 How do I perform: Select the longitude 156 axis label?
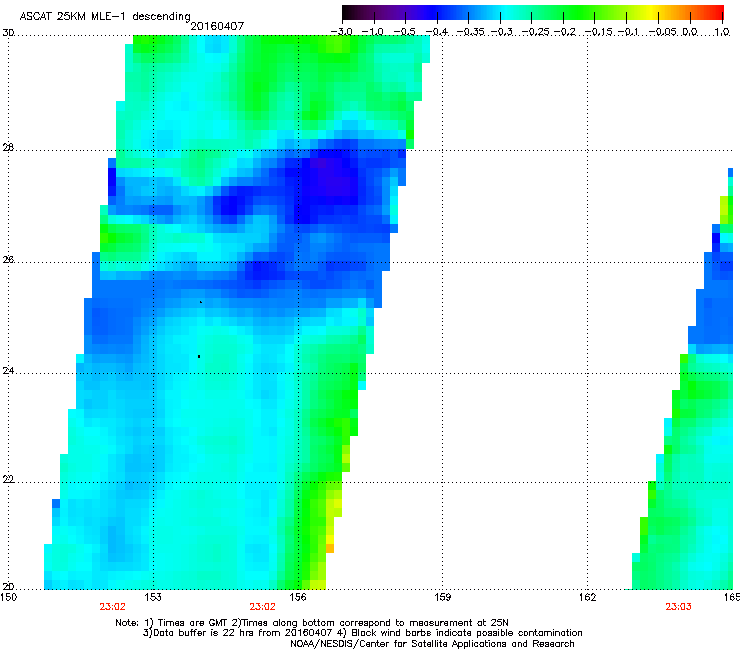[x=298, y=597]
